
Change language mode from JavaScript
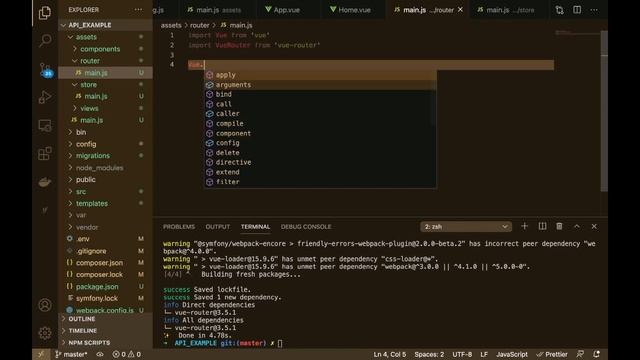[x=512, y=354]
